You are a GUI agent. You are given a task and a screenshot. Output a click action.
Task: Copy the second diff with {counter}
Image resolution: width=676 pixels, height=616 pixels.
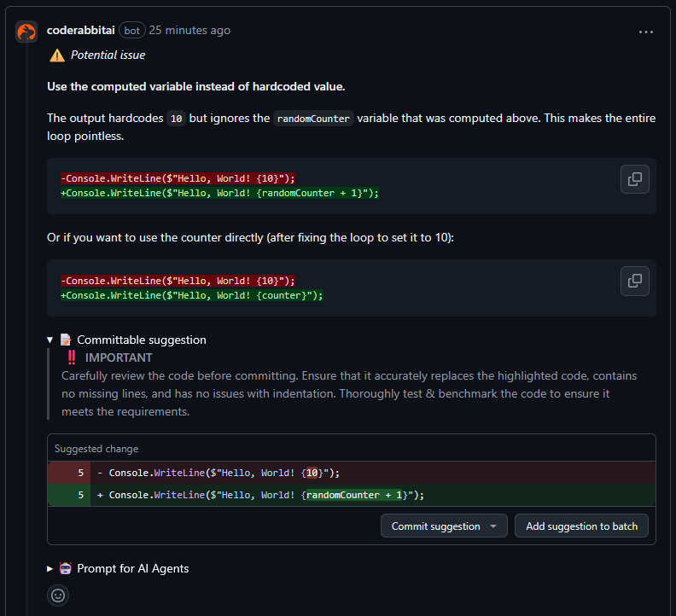[634, 281]
